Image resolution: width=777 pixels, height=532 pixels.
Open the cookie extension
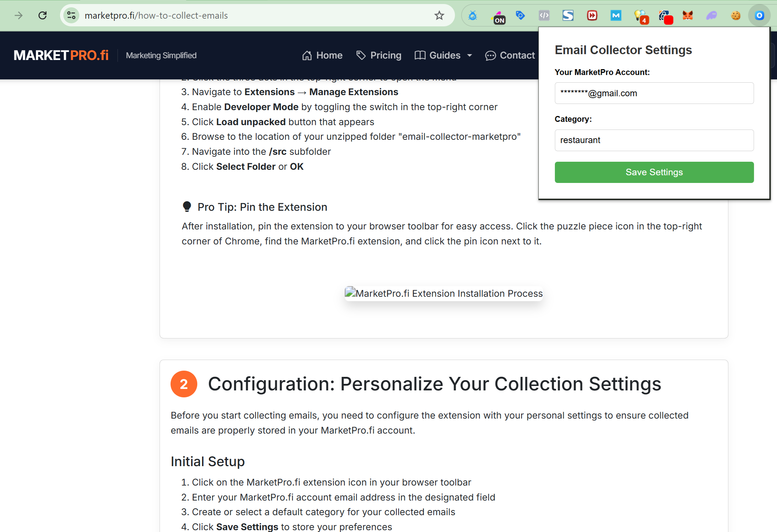click(736, 15)
